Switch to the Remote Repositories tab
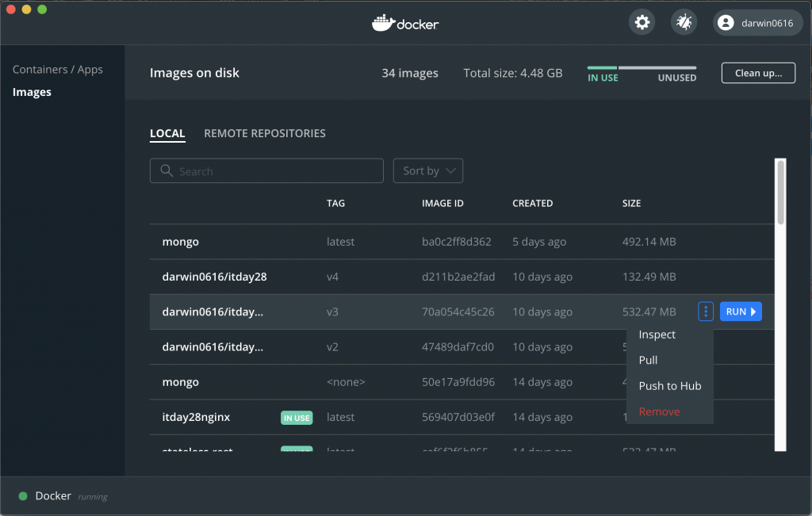Image resolution: width=812 pixels, height=516 pixels. point(265,133)
